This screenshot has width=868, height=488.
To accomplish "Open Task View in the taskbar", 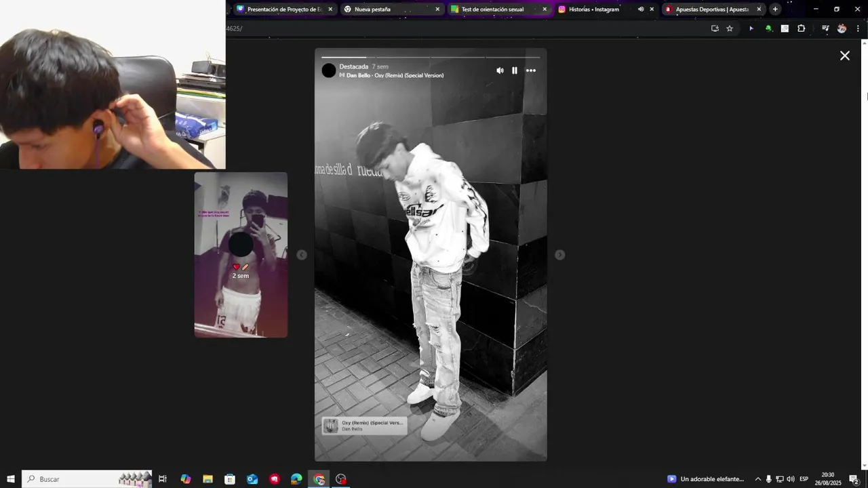I will [163, 479].
